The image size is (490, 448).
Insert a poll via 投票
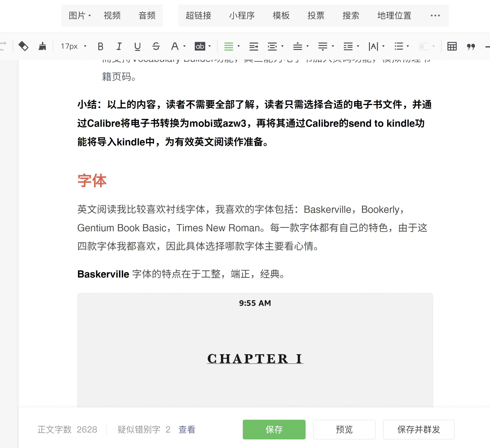(316, 15)
